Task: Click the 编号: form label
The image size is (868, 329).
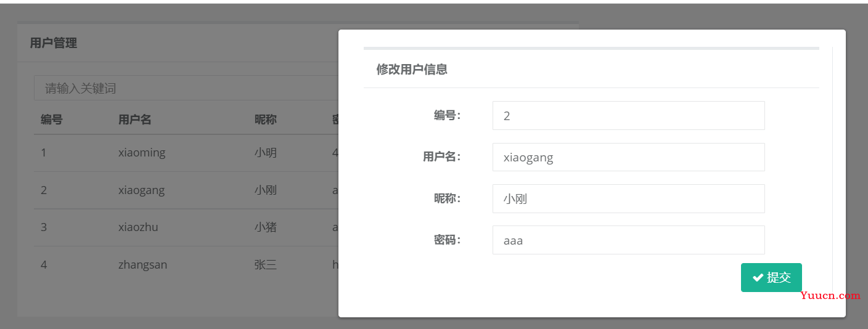Action: (x=447, y=115)
